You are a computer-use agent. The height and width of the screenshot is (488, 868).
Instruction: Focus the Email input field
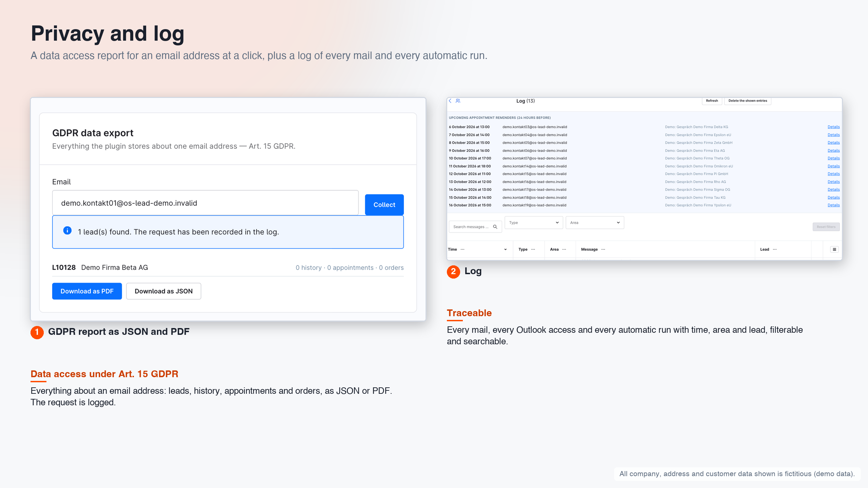pos(205,203)
